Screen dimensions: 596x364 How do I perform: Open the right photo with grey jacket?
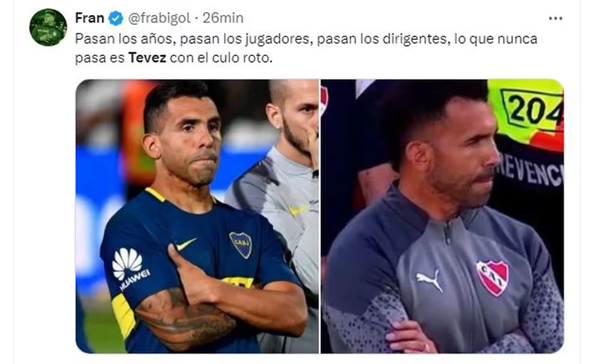pos(442,216)
